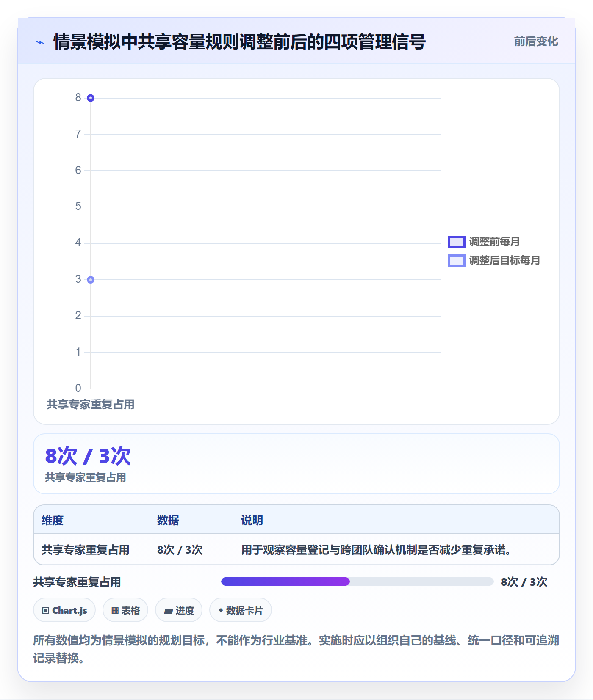Click the 维度 column header

(x=53, y=520)
